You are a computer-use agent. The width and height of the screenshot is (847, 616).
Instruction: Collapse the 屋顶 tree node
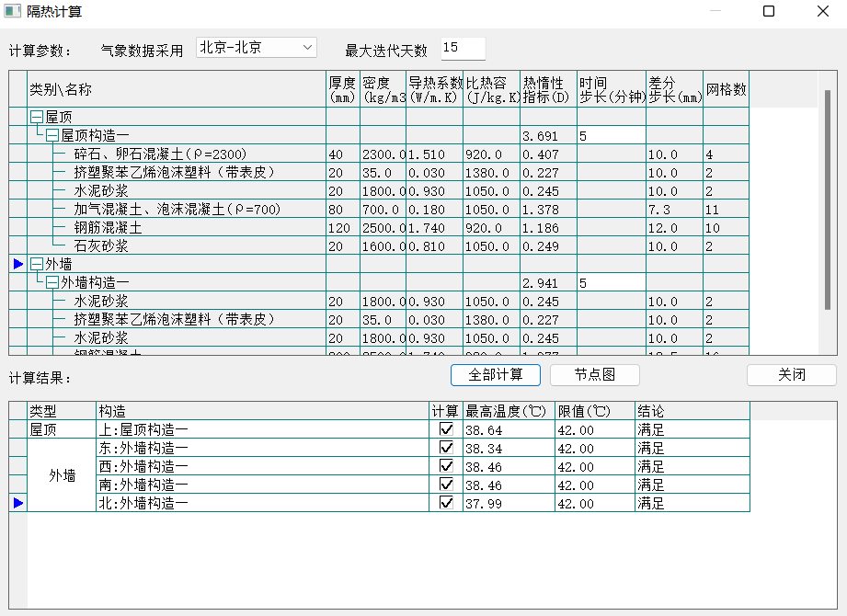pyautogui.click(x=36, y=117)
